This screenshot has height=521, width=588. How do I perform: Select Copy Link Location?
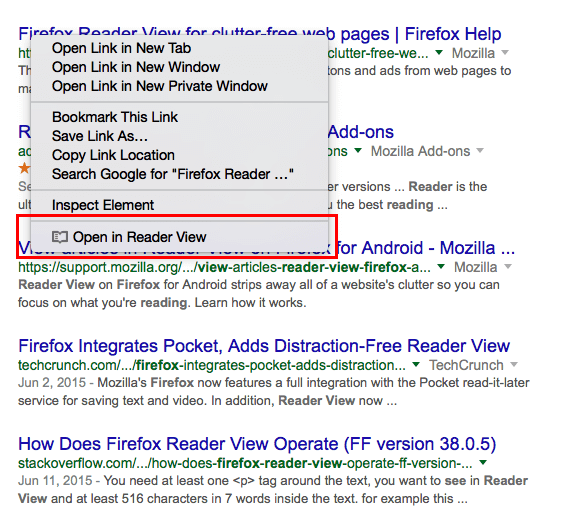click(113, 155)
